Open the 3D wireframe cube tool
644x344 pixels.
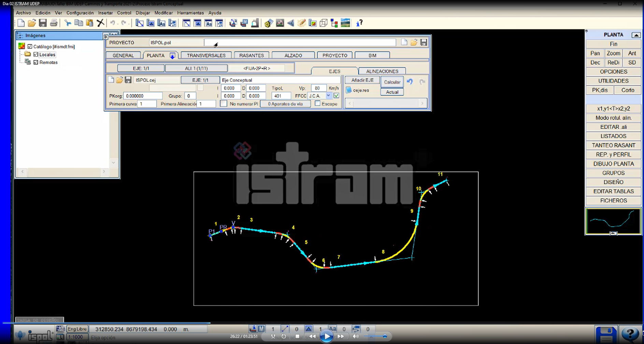pos(324,23)
